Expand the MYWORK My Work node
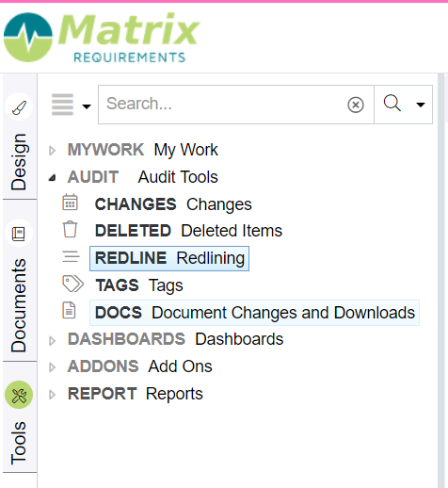Image resolution: width=448 pixels, height=488 pixels. pyautogui.click(x=53, y=151)
